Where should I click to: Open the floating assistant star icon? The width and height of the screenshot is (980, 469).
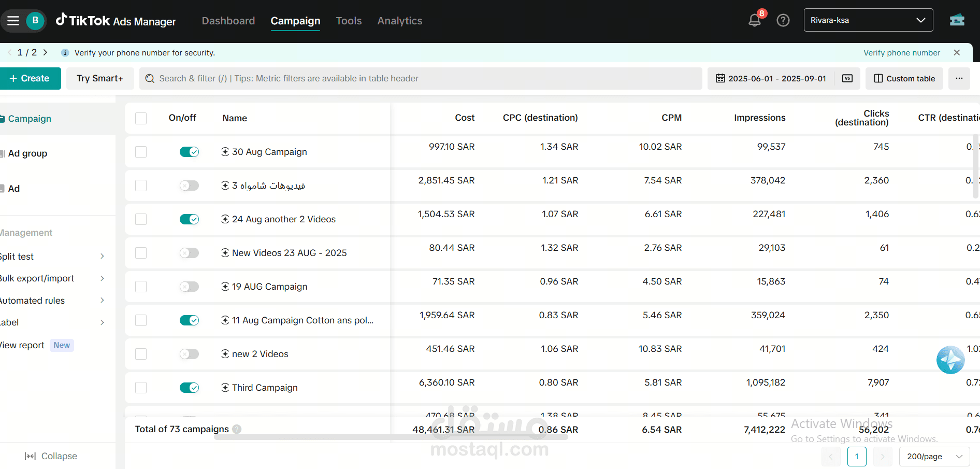click(x=950, y=360)
